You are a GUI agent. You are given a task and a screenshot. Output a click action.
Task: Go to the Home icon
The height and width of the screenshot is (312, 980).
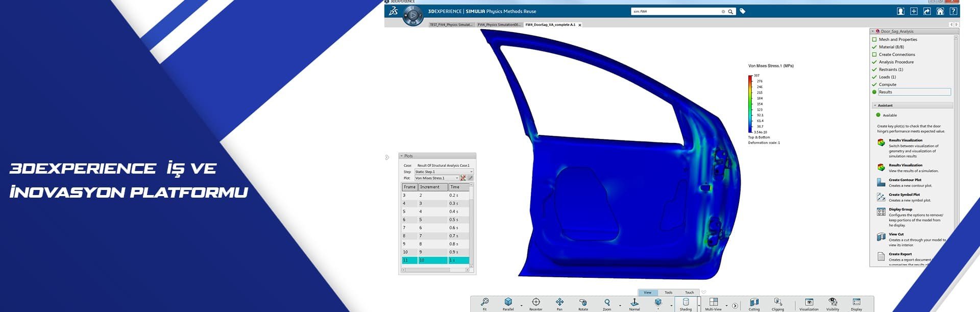tap(940, 11)
